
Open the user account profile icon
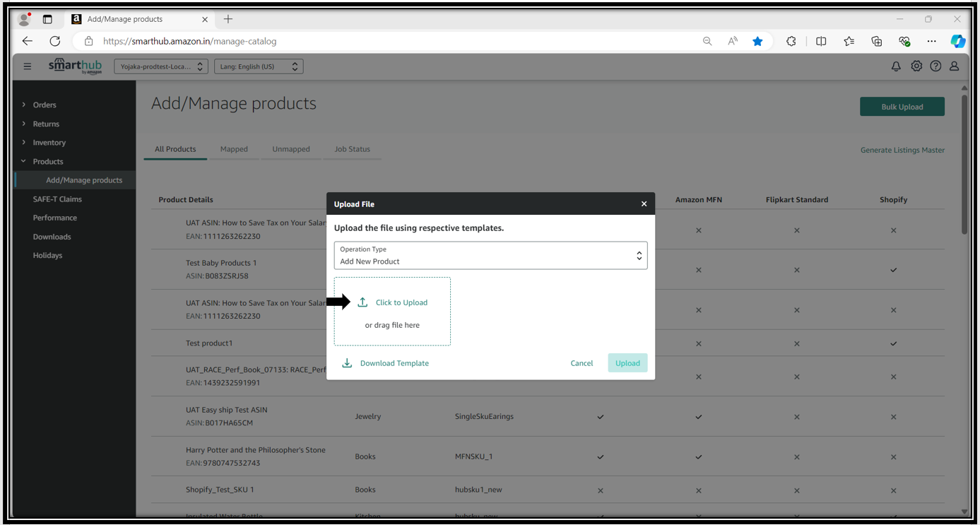(955, 66)
